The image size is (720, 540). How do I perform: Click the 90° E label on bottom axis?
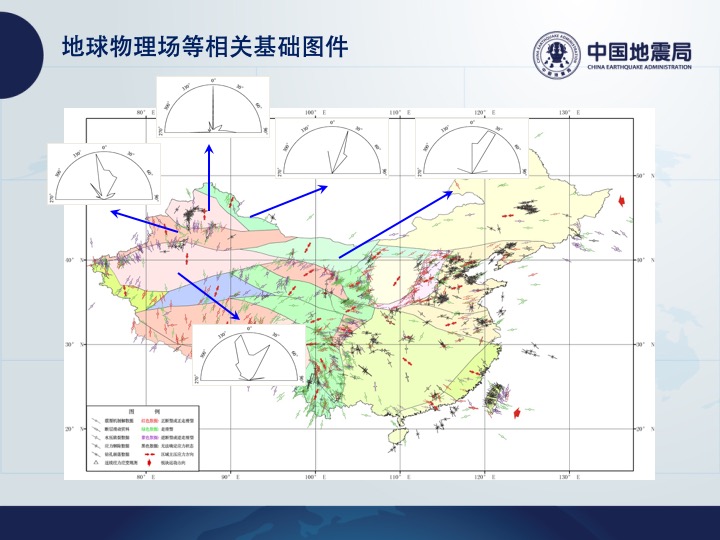point(231,477)
